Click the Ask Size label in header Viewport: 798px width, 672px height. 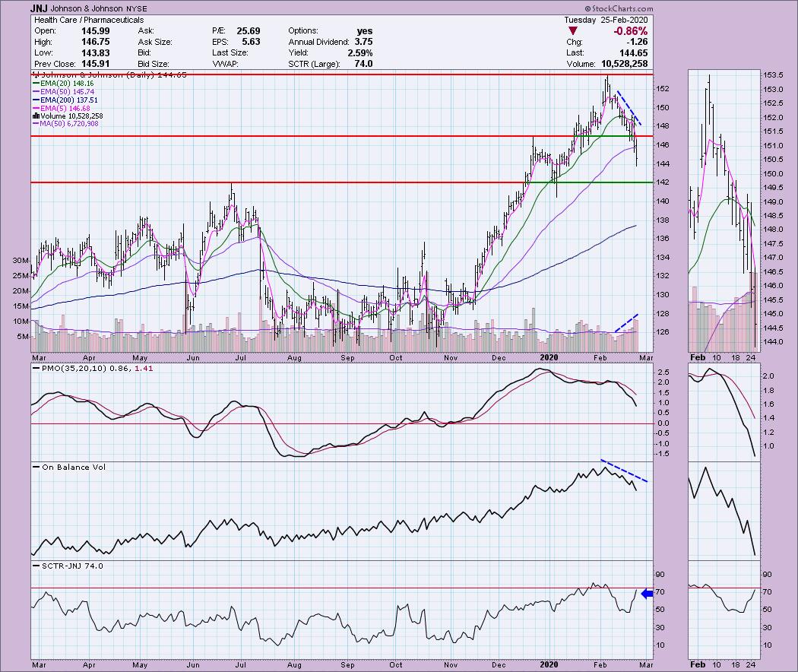click(155, 42)
